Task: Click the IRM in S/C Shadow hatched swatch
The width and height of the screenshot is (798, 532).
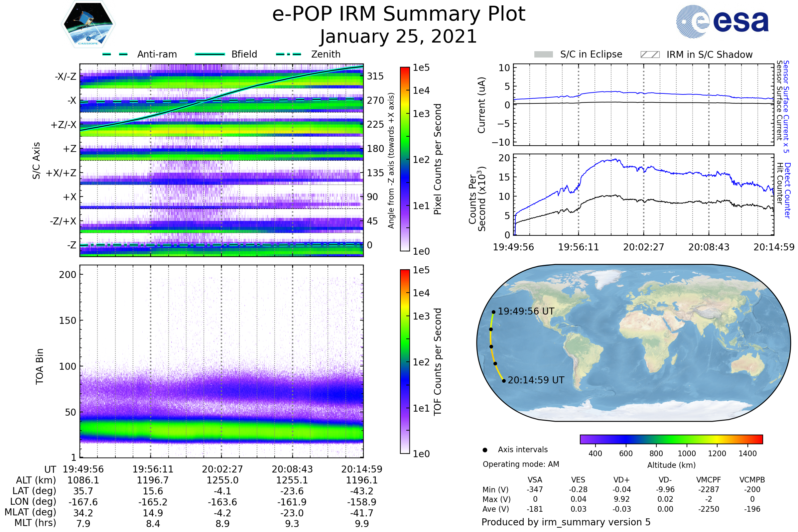Action: (x=650, y=55)
